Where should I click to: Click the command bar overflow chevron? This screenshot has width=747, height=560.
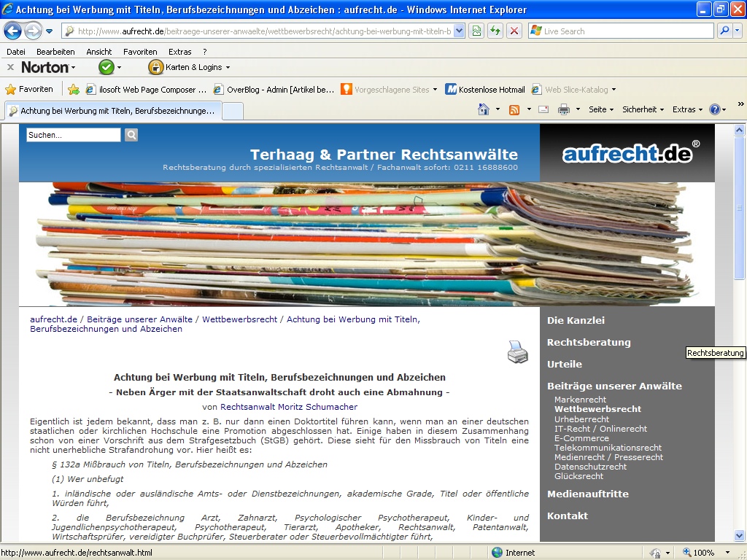740,104
